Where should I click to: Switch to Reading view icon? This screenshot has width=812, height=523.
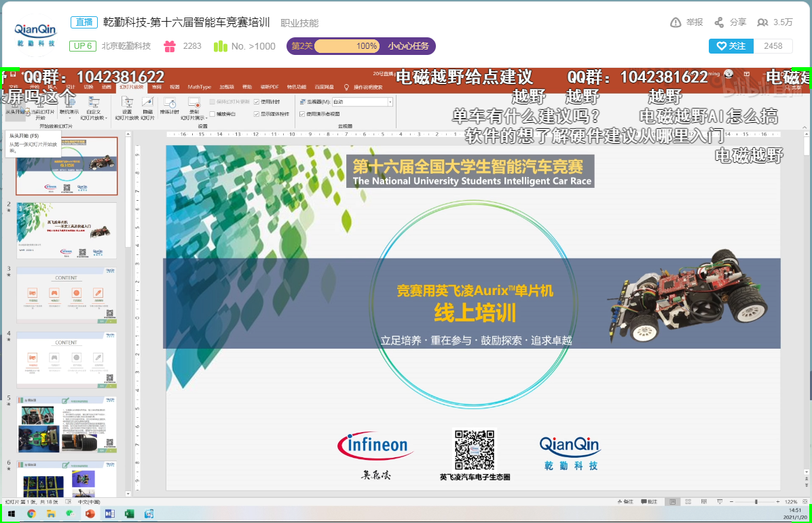704,502
